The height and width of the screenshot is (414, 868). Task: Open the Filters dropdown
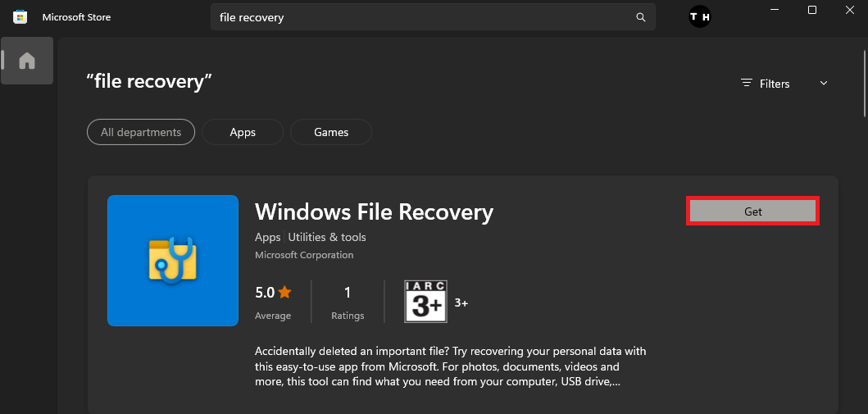coord(775,84)
